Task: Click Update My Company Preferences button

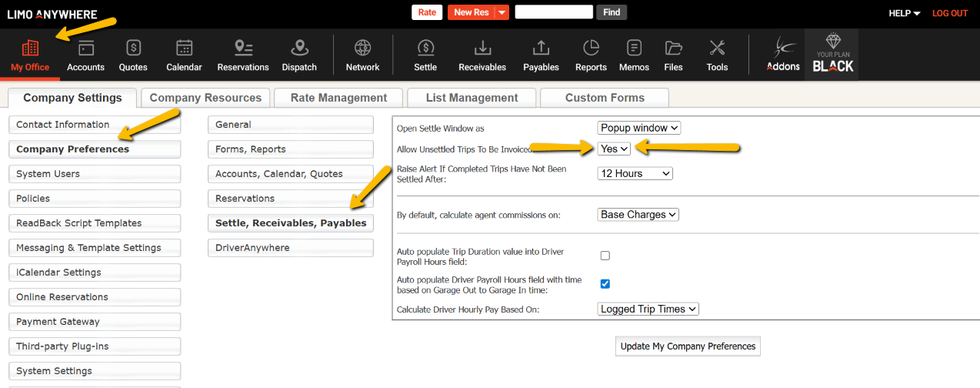Action: tap(688, 346)
